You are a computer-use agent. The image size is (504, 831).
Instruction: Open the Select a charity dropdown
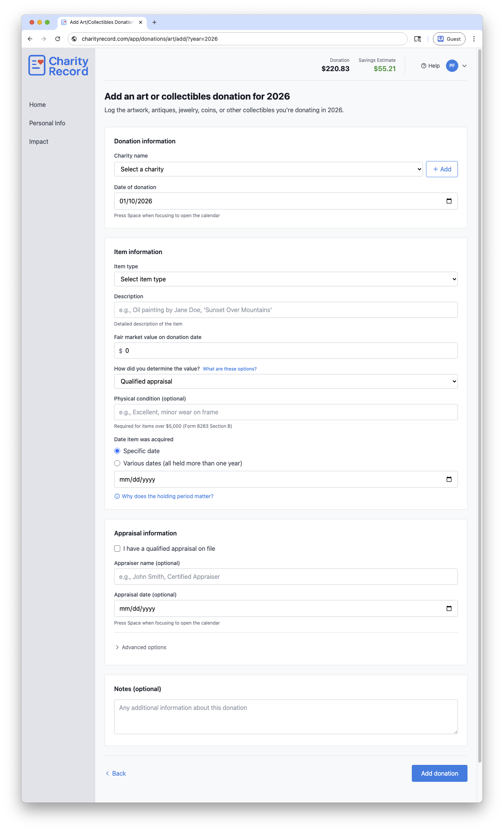(268, 169)
